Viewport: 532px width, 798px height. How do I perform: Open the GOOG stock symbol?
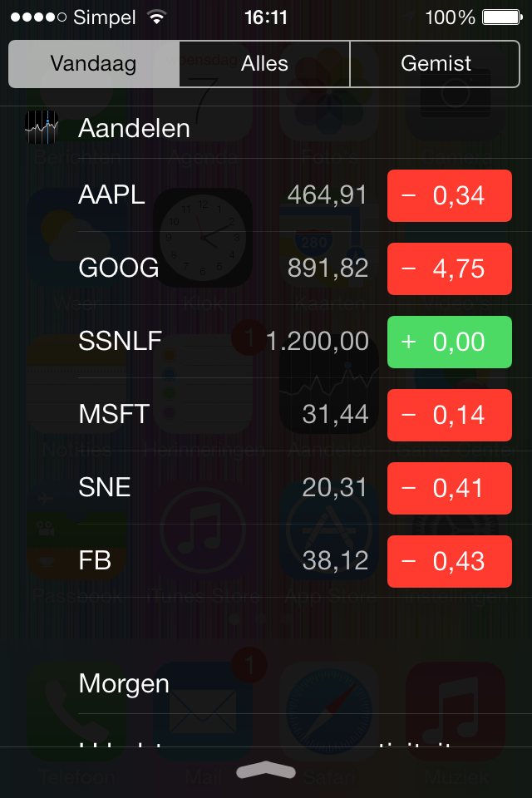(x=119, y=268)
